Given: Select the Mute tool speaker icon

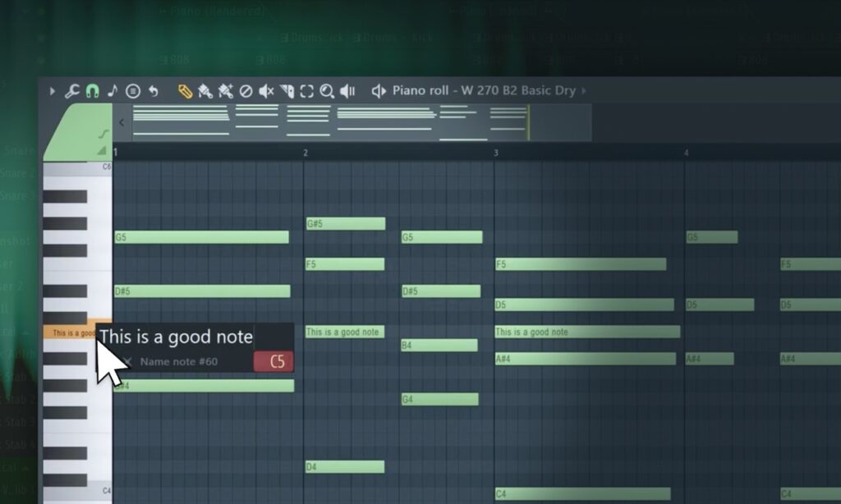Looking at the screenshot, I should tap(267, 91).
